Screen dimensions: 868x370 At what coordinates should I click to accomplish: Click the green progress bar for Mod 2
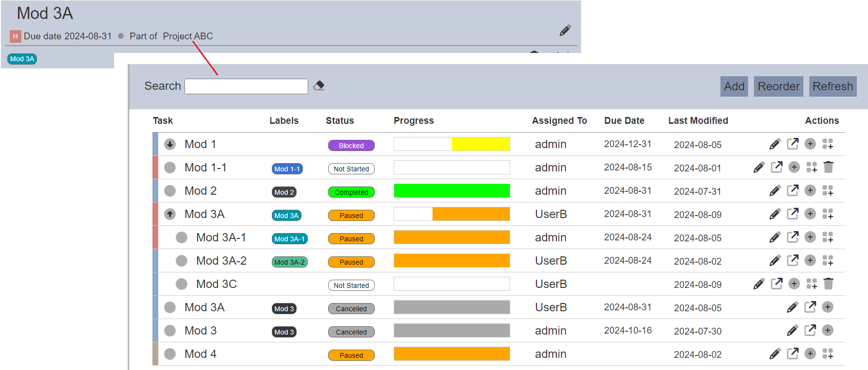click(452, 191)
